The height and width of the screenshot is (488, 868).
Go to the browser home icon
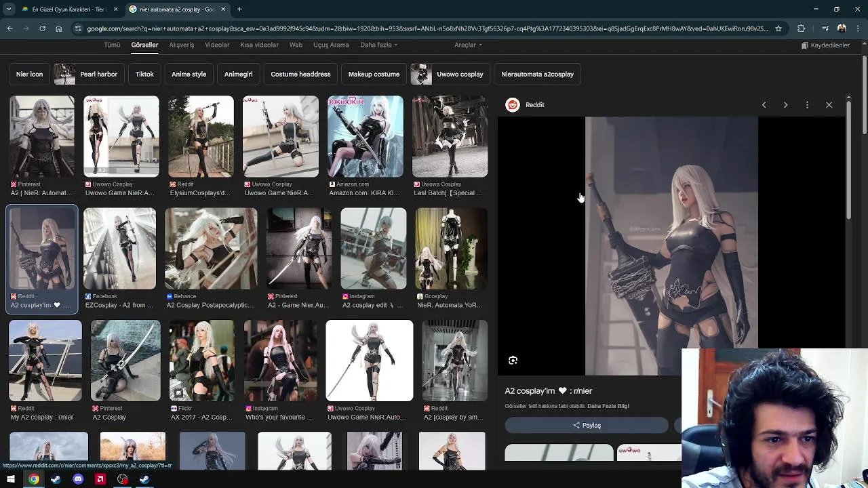58,28
